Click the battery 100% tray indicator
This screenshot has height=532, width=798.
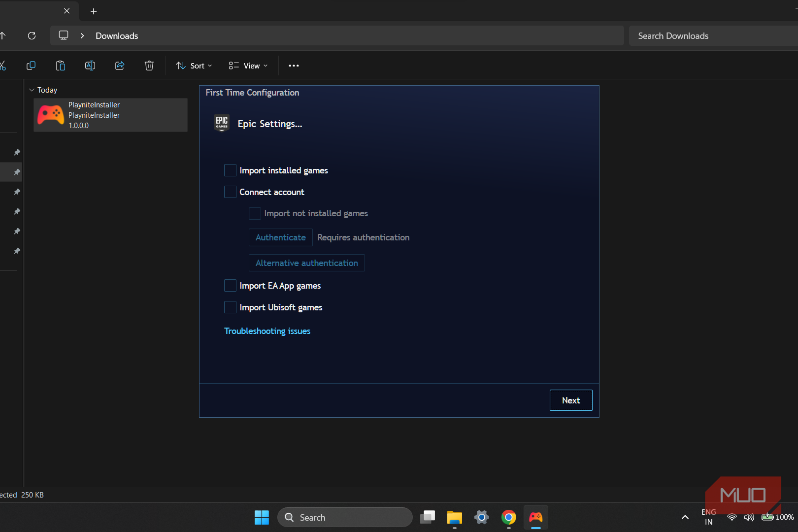pos(778,517)
